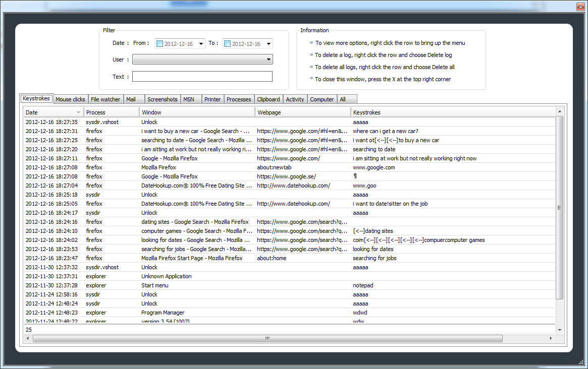Toggle the To date checkbox
The image size is (588, 369).
(x=227, y=44)
